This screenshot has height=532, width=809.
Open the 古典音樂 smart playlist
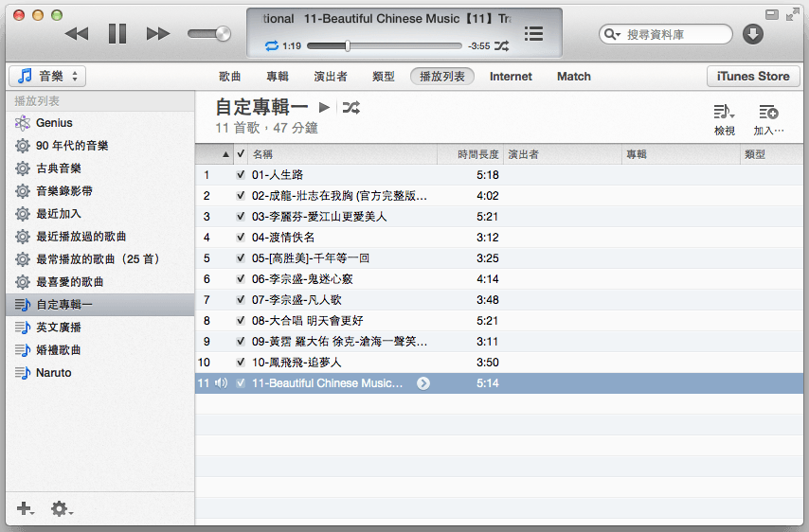100,168
